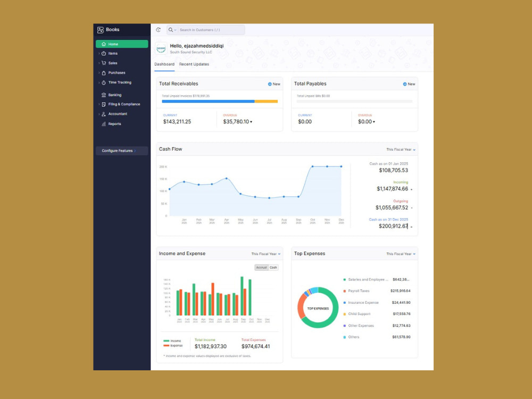Viewport: 532px width, 399px height.
Task: Select Accrual basis toggle
Action: click(x=261, y=268)
